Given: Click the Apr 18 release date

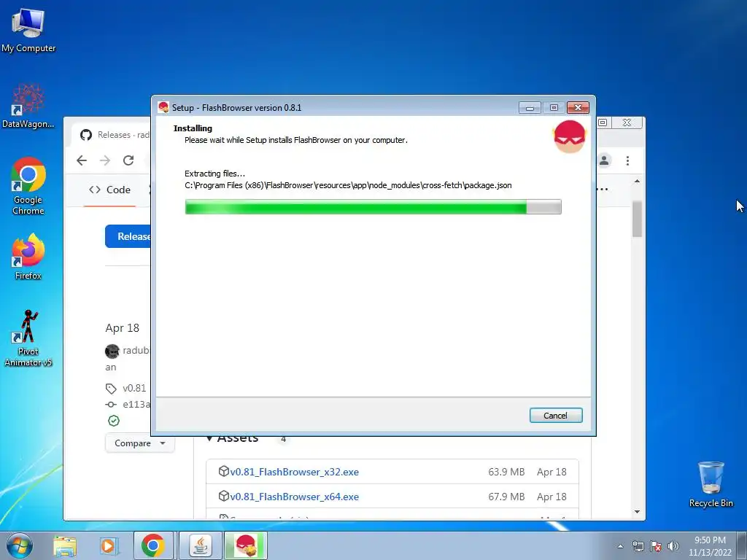Looking at the screenshot, I should coord(123,328).
